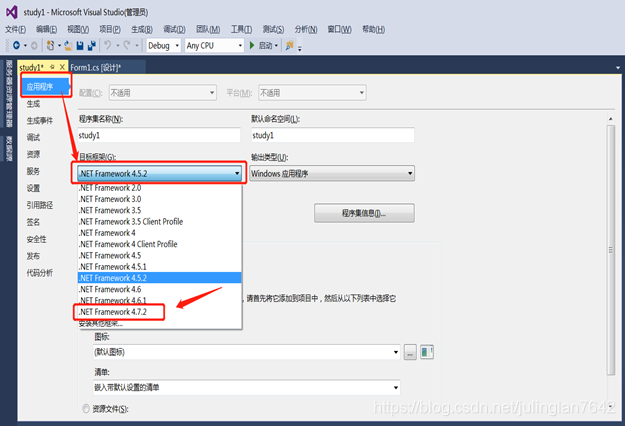Open the Window (窗口) menu
The width and height of the screenshot is (625, 426).
340,29
